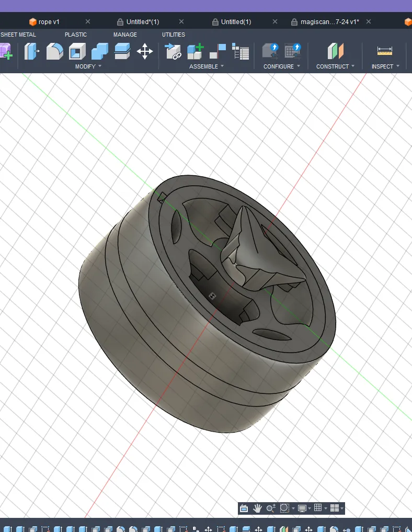This screenshot has width=412, height=532.
Task: Click the Fit/Zoom window icon
Action: click(x=284, y=508)
